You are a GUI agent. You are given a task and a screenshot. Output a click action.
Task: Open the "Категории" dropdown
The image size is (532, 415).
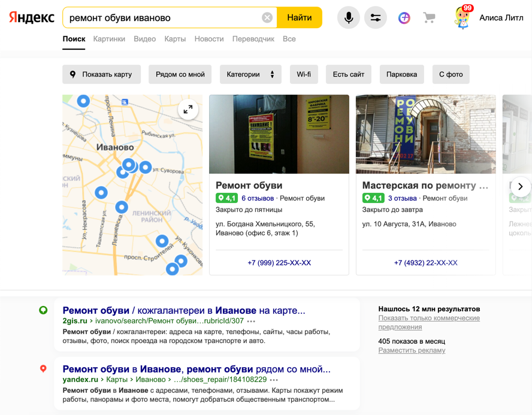[x=250, y=74]
